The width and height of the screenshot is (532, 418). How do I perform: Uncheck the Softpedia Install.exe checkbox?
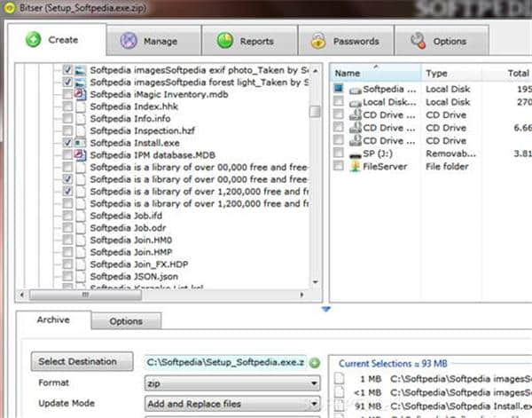[x=69, y=142]
